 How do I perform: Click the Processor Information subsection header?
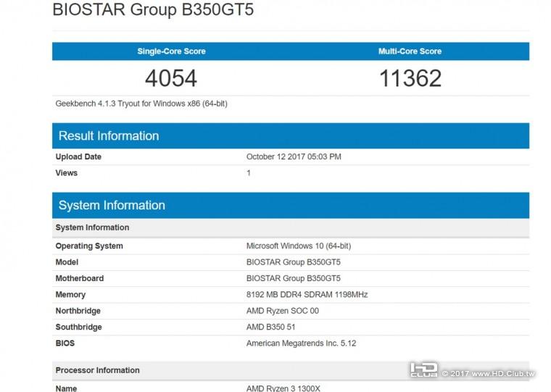pos(97,370)
